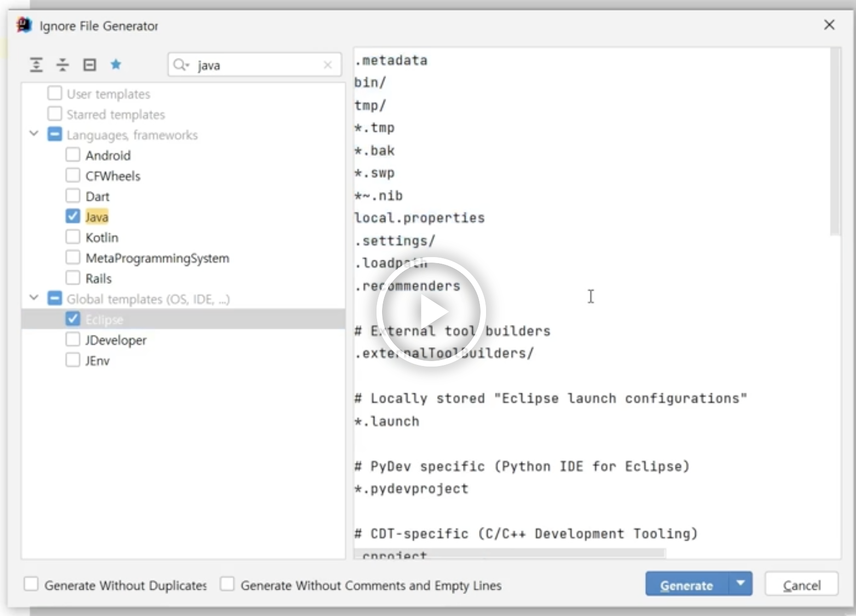Image resolution: width=856 pixels, height=616 pixels.
Task: Collapse the Global templates tree node
Action: (34, 298)
